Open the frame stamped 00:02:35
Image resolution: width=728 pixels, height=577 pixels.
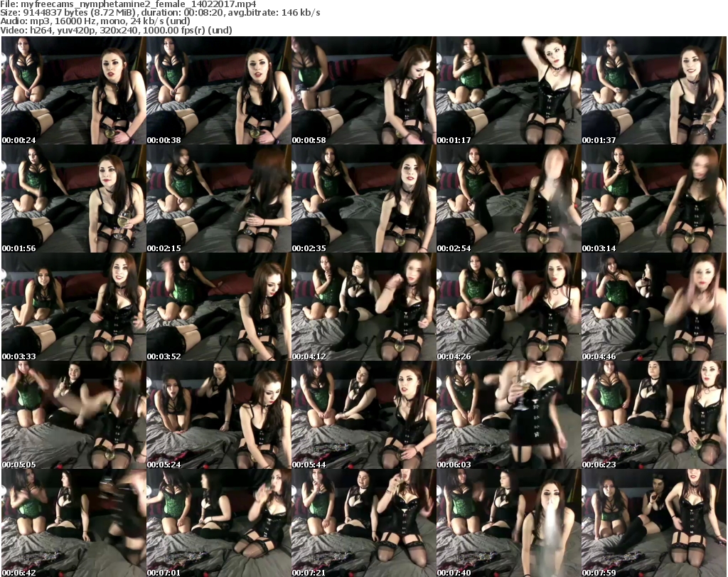click(363, 198)
